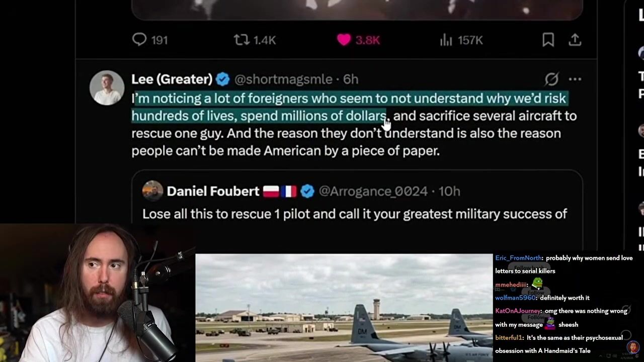Open the three-dot more menu on Lee's tweet
Screen dimensions: 644x362
tap(575, 79)
